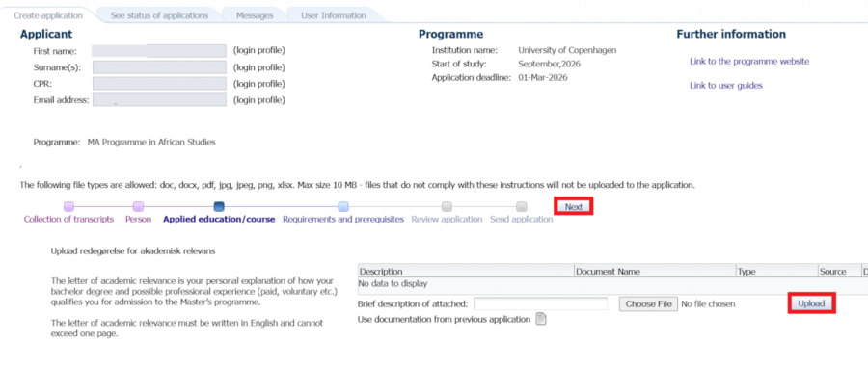The height and width of the screenshot is (368, 868).
Task: Click the Email address field
Action: [x=159, y=100]
